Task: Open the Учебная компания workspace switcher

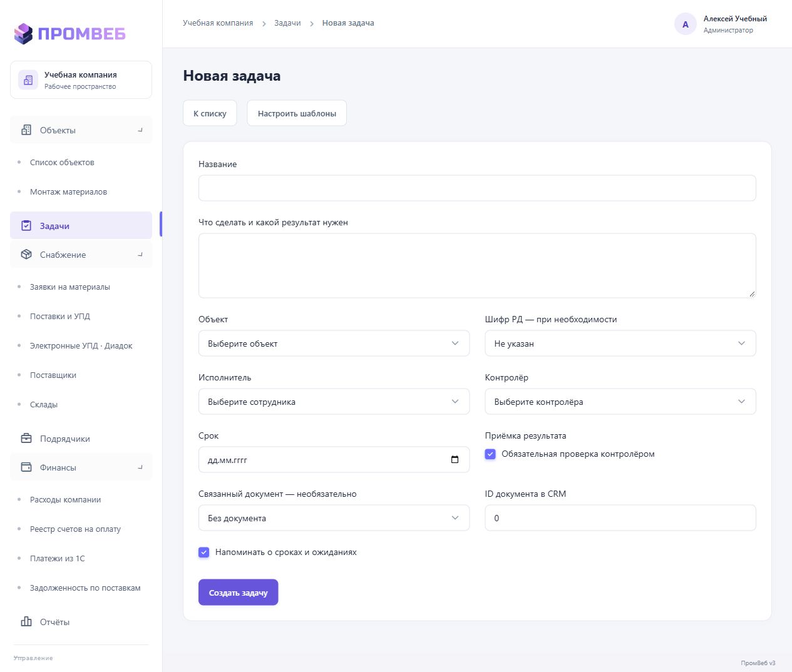Action: pos(81,80)
